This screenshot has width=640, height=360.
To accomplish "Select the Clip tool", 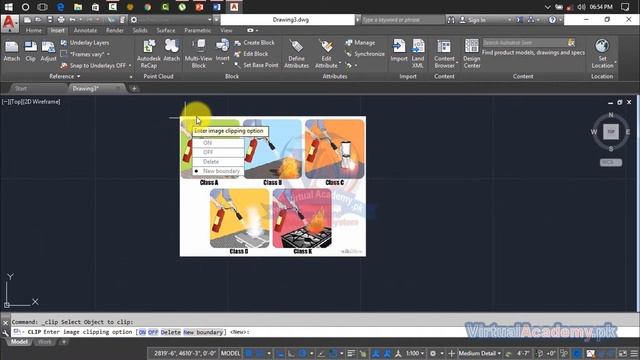I will [30, 51].
